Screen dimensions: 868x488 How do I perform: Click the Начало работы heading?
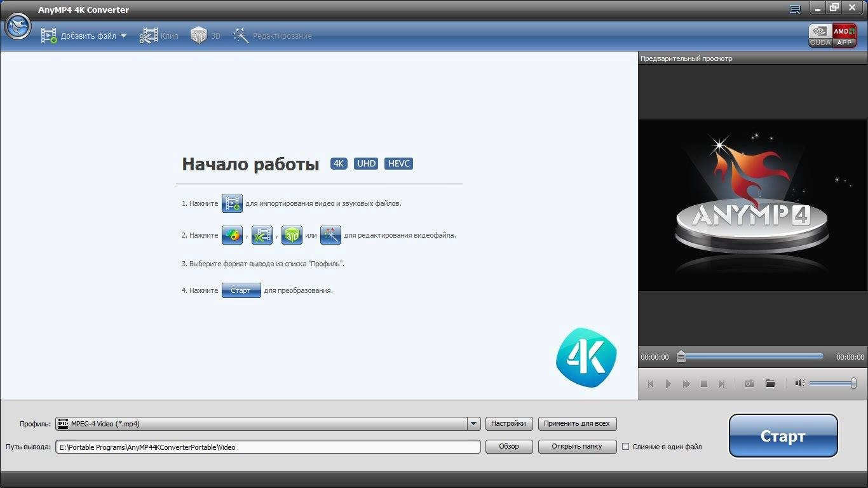pos(250,164)
